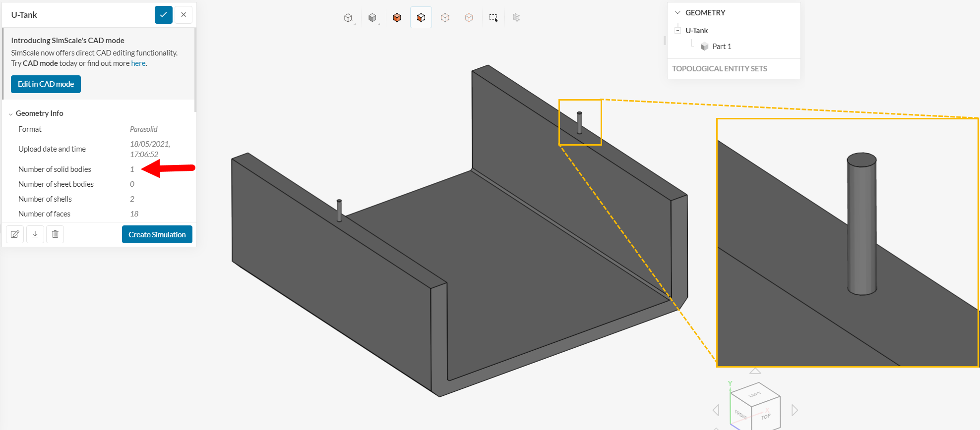Screen dimensions: 980x430
Task: Confirm the U-Tank geometry with the checkmark
Action: coord(164,15)
